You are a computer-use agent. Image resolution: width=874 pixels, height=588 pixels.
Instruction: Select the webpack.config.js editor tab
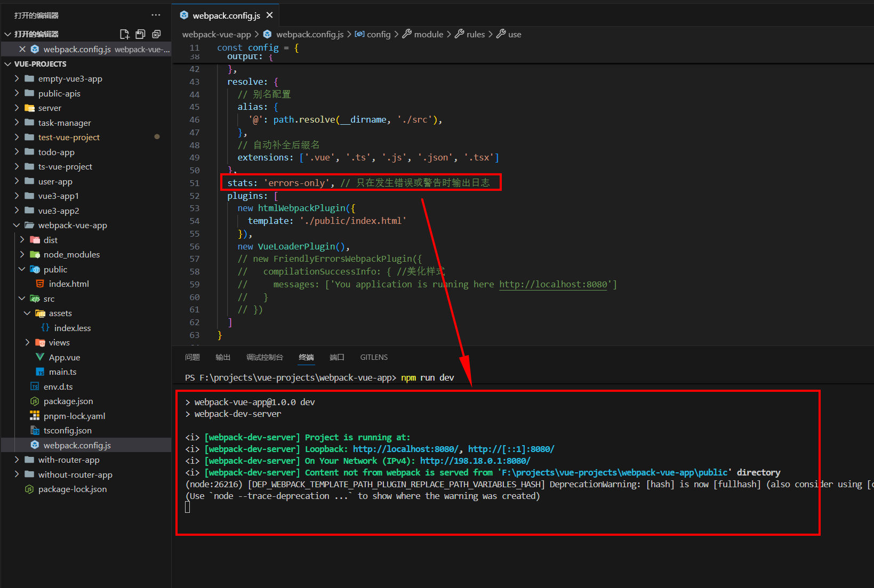point(226,15)
